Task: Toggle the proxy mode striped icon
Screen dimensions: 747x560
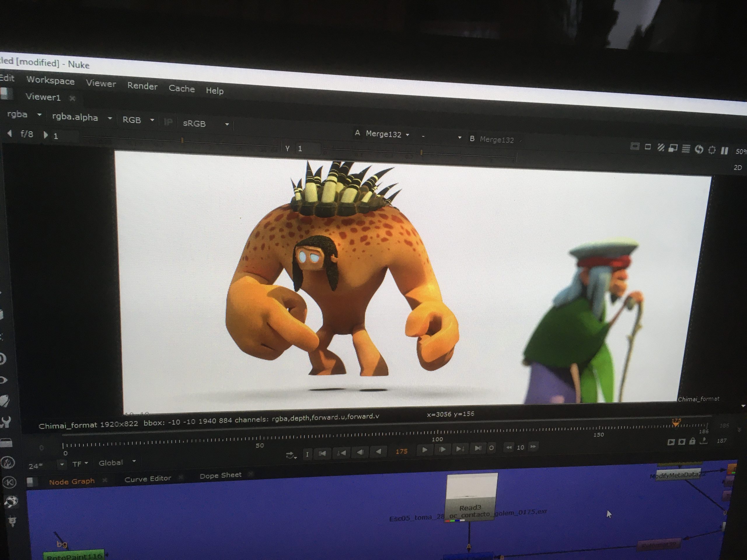Action: pyautogui.click(x=661, y=148)
